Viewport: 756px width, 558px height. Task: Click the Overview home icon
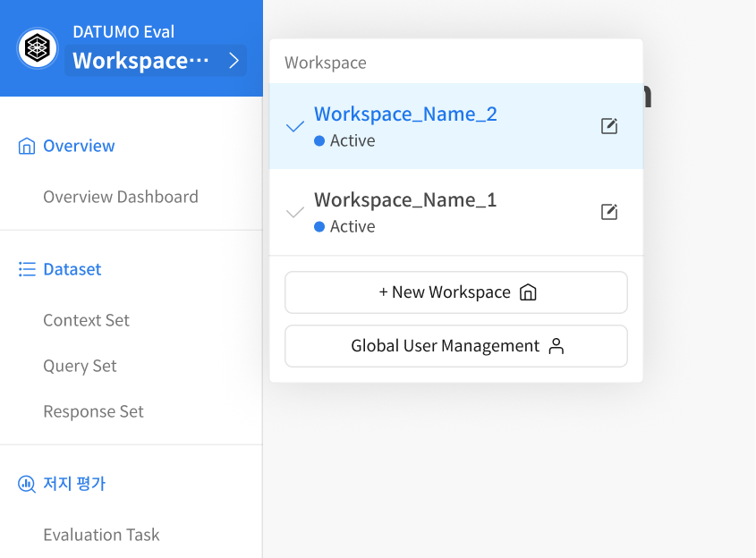pos(27,146)
